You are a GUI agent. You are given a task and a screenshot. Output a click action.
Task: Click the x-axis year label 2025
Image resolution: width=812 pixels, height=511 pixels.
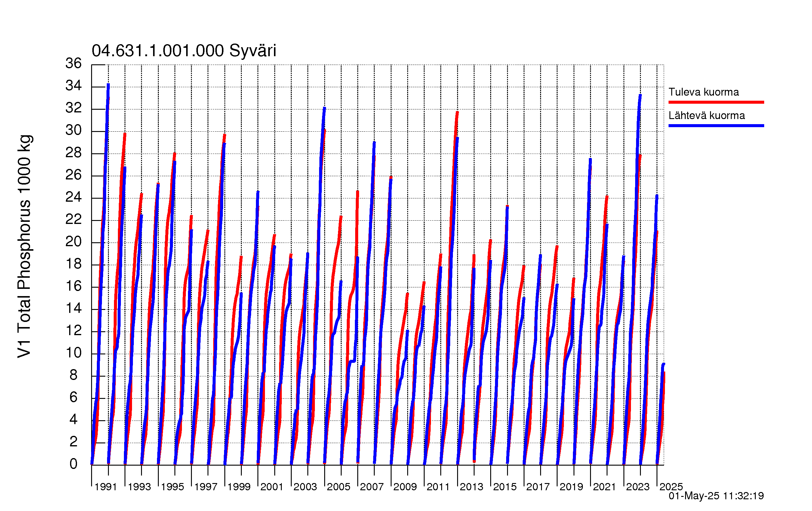click(671, 487)
